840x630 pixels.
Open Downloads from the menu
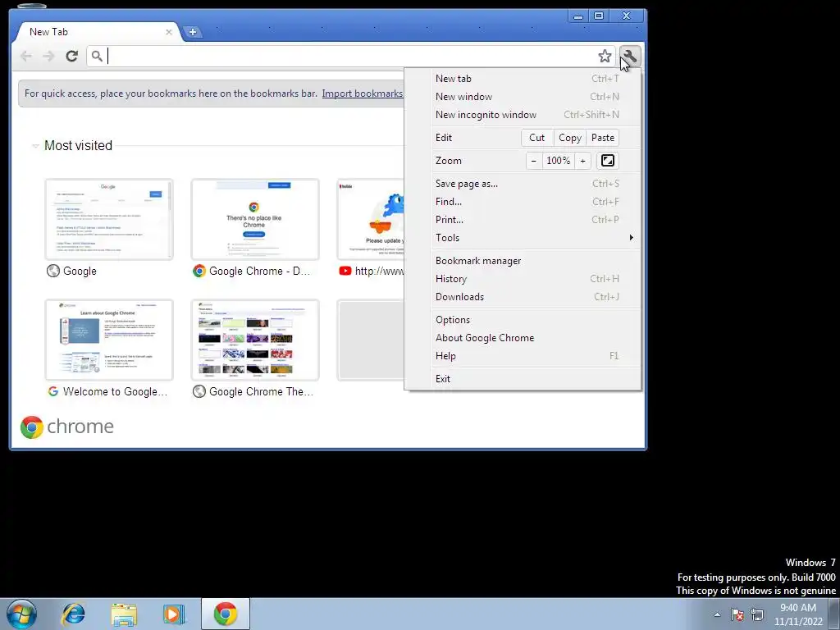coord(536,297)
